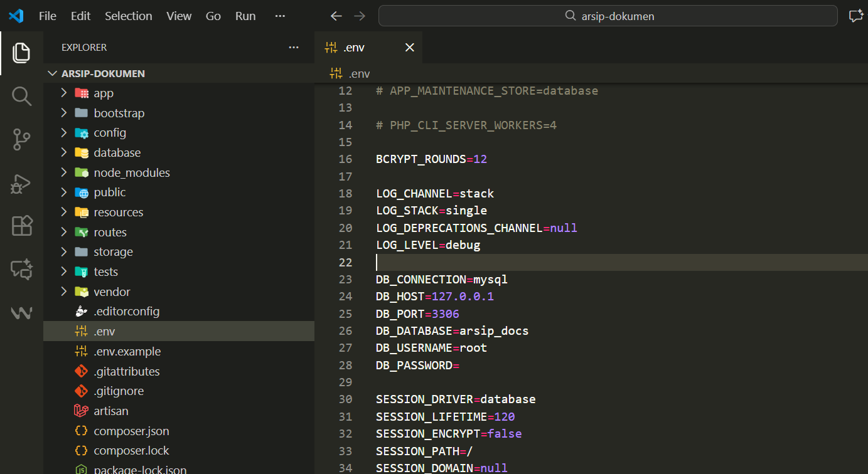Click the chat icon next to search bar
868x474 pixels.
coord(855,16)
